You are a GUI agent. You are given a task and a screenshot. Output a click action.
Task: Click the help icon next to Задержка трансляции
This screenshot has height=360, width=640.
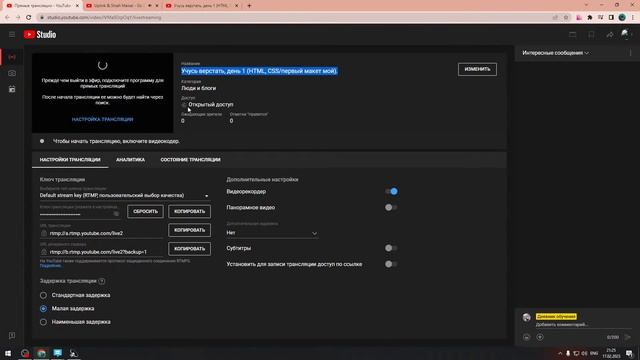102,281
